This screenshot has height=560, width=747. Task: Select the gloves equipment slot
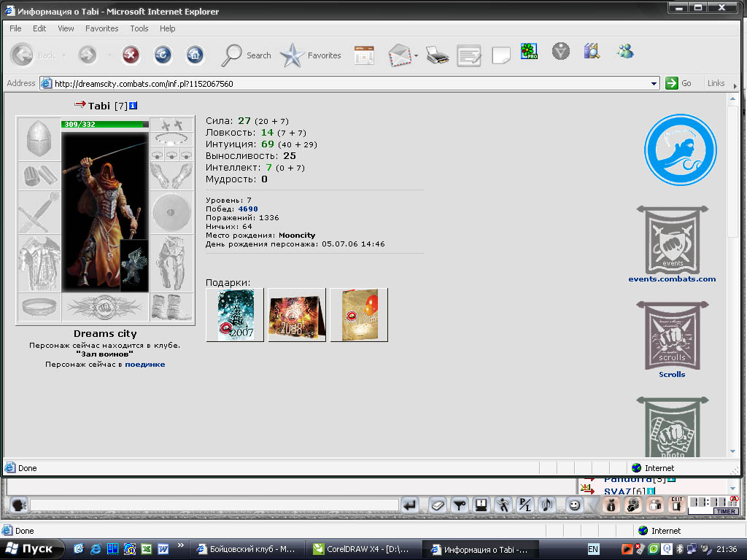171,176
